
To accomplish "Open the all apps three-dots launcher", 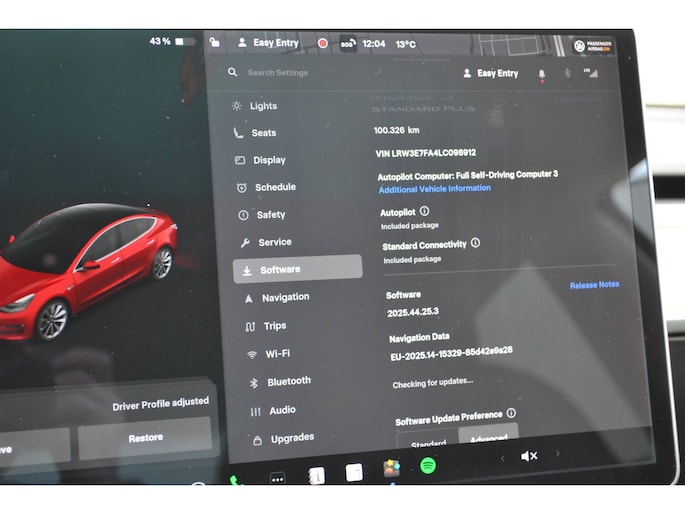I will pos(277,478).
